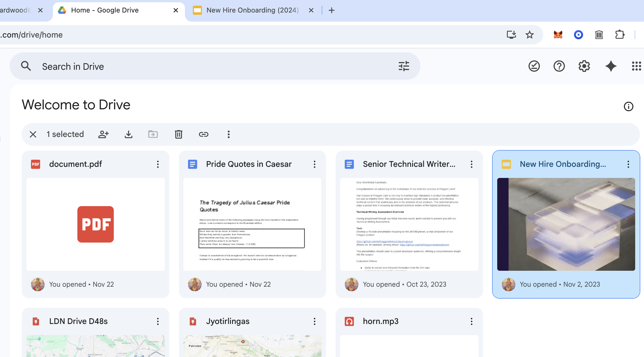
Task: Click the red PDF icon beside document.pdf
Action: (x=36, y=164)
